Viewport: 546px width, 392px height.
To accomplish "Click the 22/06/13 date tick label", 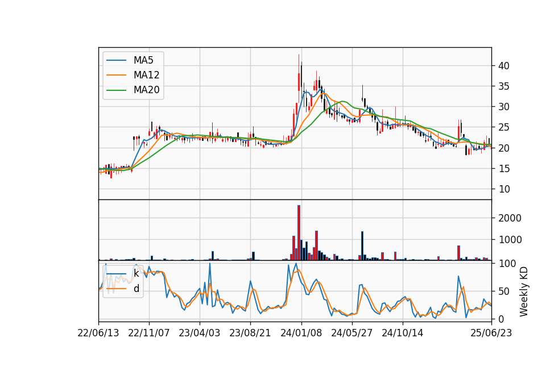I will [x=98, y=333].
